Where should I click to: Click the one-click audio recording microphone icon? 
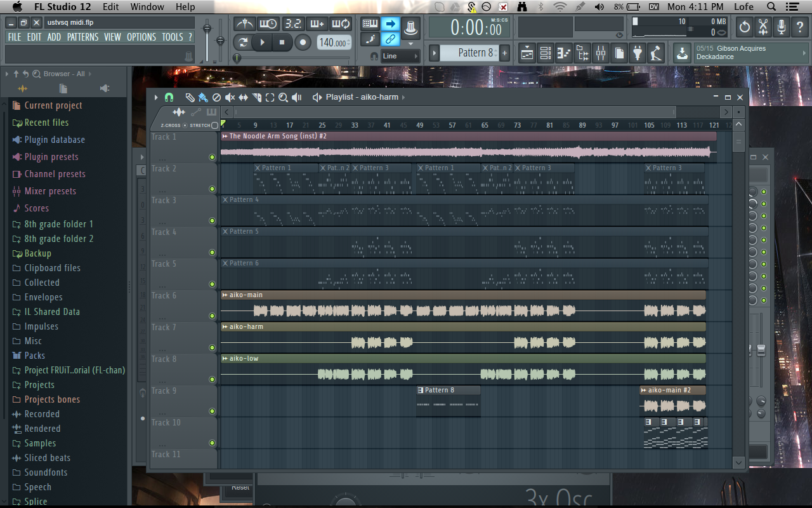782,27
